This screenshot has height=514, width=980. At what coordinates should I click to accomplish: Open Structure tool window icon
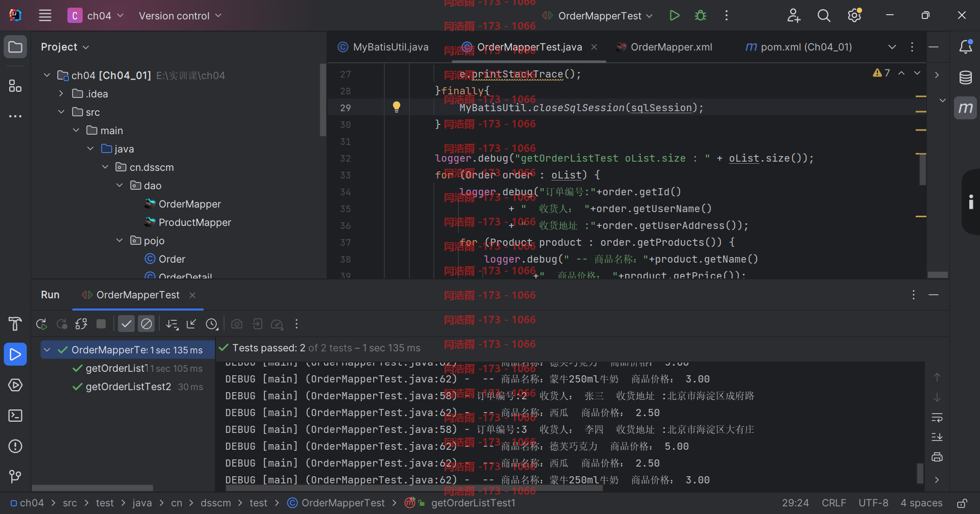[x=15, y=86]
